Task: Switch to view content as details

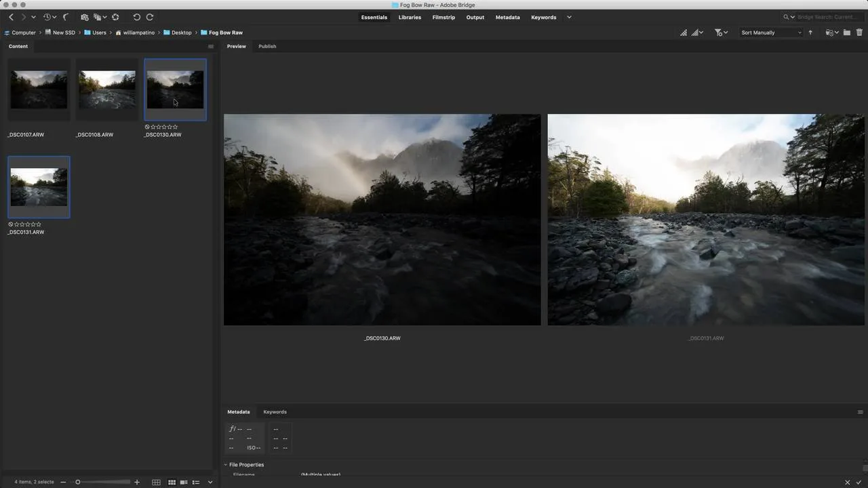Action: (184, 482)
